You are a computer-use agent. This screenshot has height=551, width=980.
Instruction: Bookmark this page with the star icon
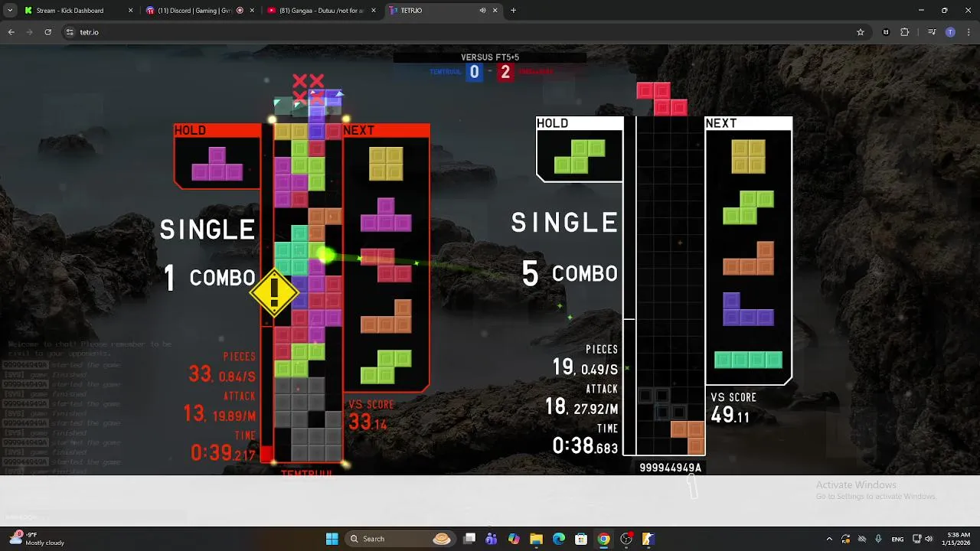coord(861,32)
